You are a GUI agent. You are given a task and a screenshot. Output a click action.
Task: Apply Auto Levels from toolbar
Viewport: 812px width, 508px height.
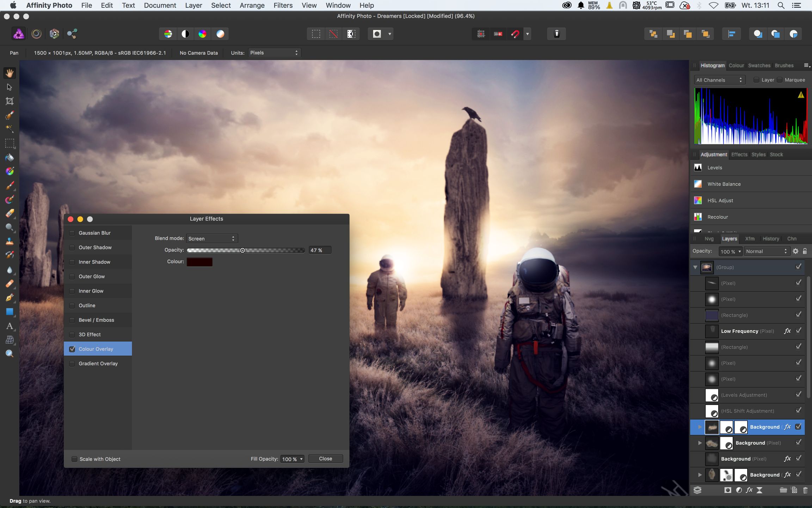click(168, 34)
